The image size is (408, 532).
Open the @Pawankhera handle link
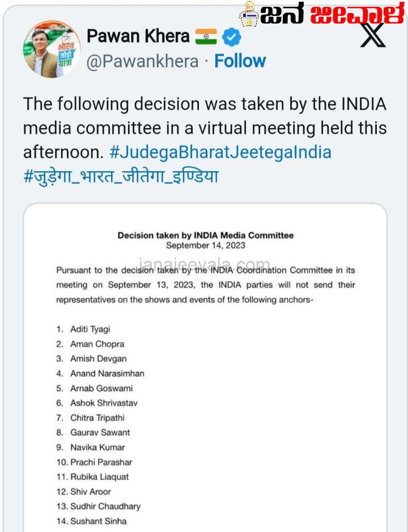[142, 61]
